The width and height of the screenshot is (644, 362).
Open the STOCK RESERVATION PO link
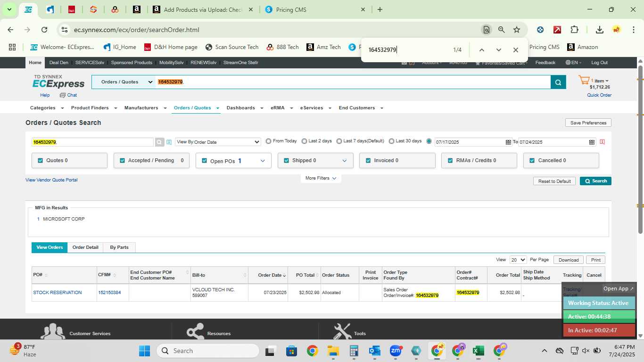click(x=58, y=293)
